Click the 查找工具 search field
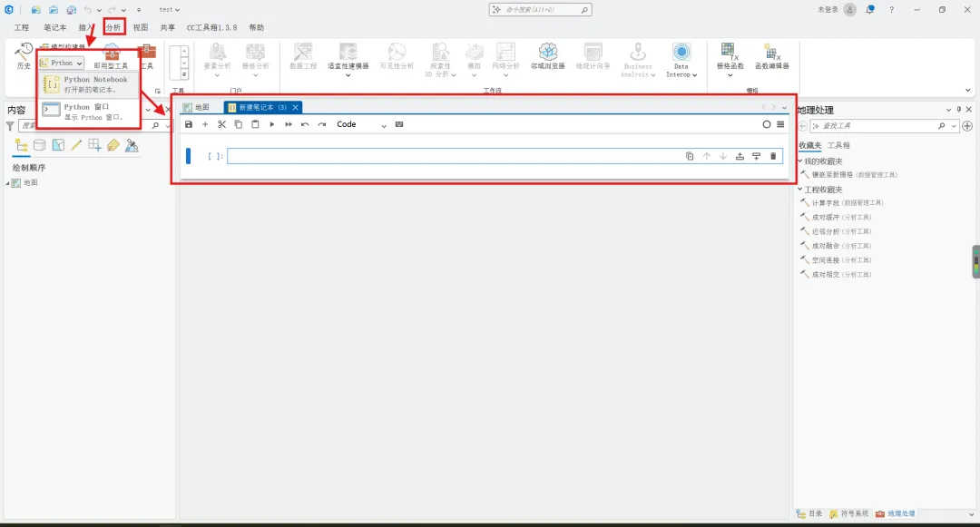Viewport: 980px width, 527px height. tap(884, 126)
